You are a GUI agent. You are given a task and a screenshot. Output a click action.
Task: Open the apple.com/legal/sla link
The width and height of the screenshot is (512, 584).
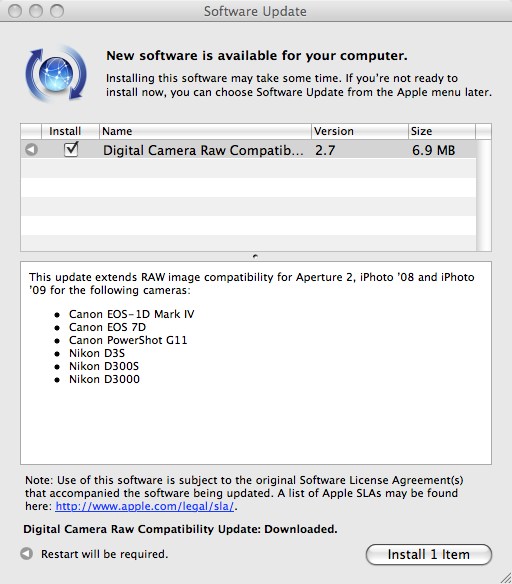point(144,506)
